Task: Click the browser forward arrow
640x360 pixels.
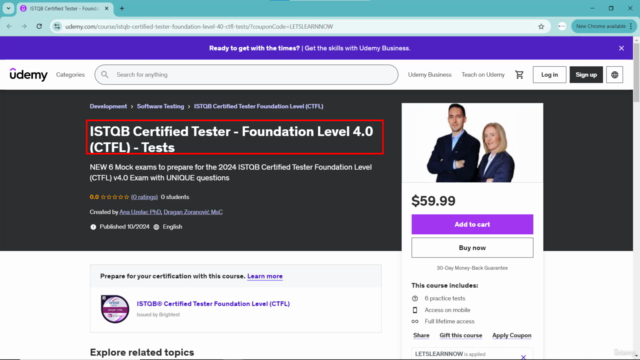Action: 24,26
